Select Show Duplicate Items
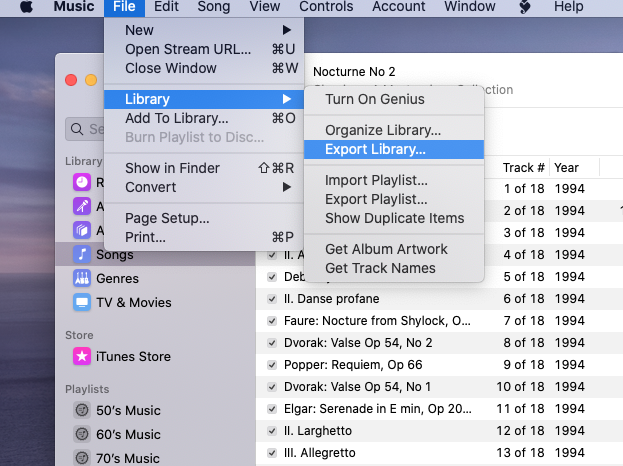This screenshot has height=466, width=623. click(394, 218)
